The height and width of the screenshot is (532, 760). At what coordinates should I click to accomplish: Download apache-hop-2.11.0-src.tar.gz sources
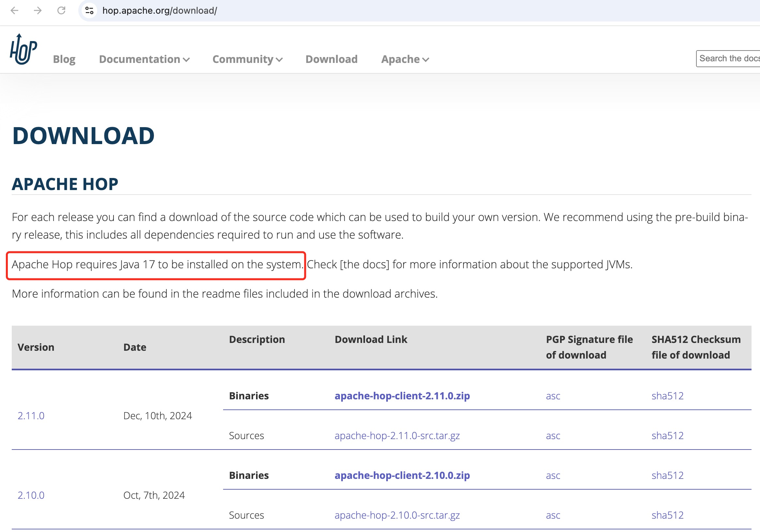point(397,436)
